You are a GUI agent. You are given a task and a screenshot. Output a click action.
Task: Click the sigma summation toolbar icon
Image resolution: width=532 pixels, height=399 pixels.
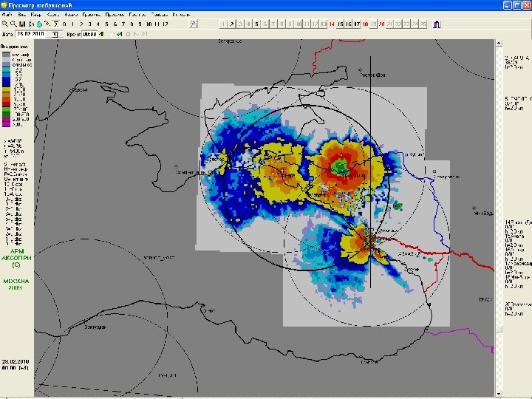pyautogui.click(x=56, y=24)
